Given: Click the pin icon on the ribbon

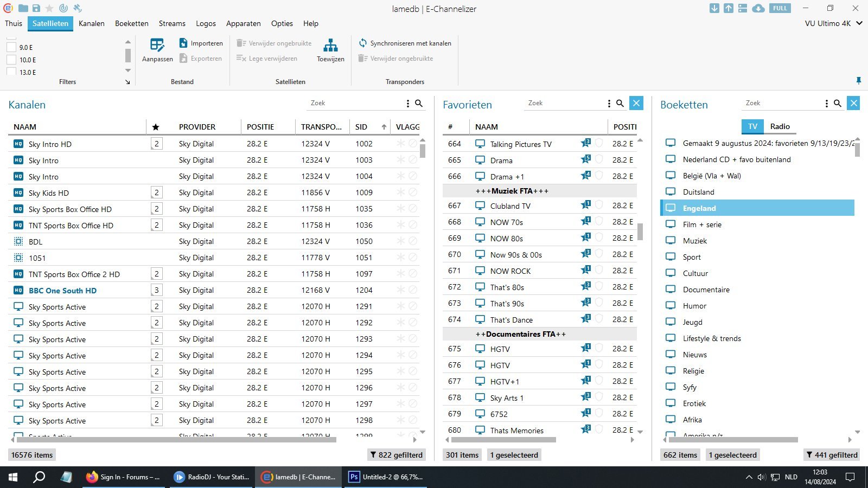Looking at the screenshot, I should (858, 81).
